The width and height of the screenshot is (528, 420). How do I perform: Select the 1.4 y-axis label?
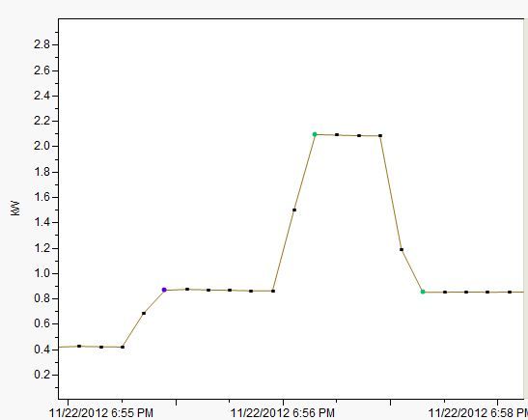pyautogui.click(x=42, y=222)
